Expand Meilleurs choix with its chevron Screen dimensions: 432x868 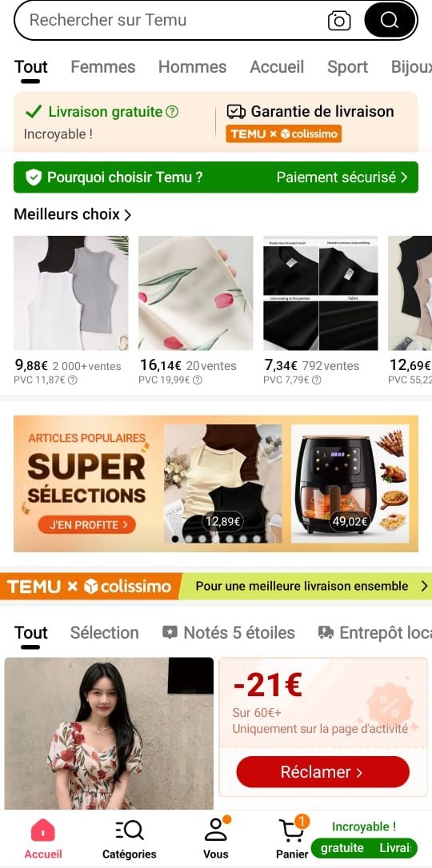pos(127,215)
